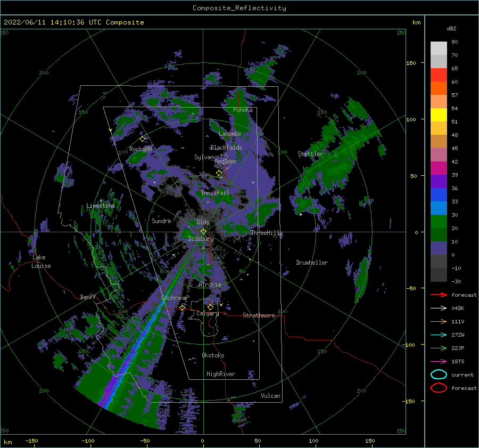Image resolution: width=479 pixels, height=448 pixels.
Task: Click the green 22JP arrow legend icon
Action: (x=439, y=348)
